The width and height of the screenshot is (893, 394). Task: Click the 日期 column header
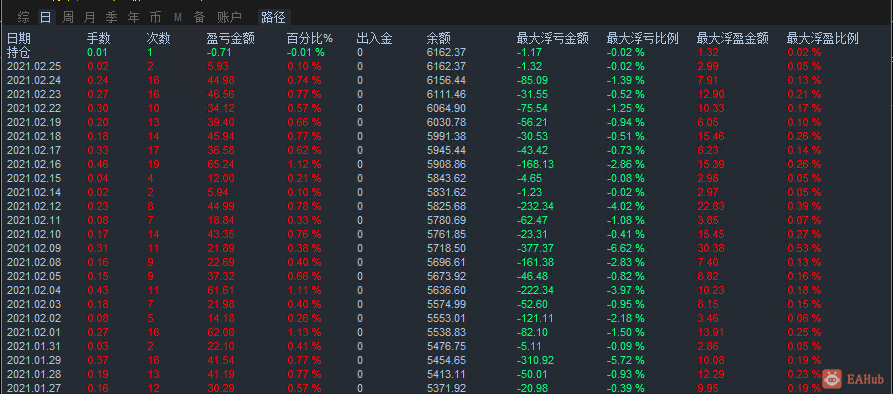point(19,39)
